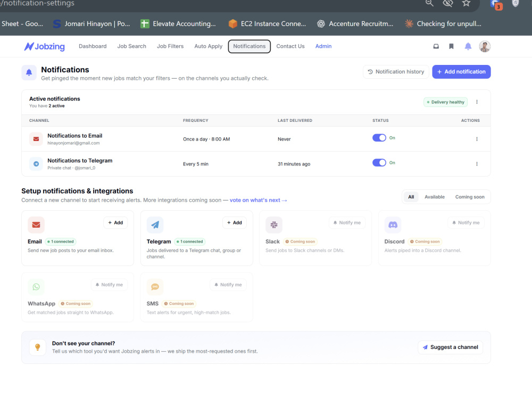
Task: Open the Jomari Hinayon bookmark
Action: point(92,24)
